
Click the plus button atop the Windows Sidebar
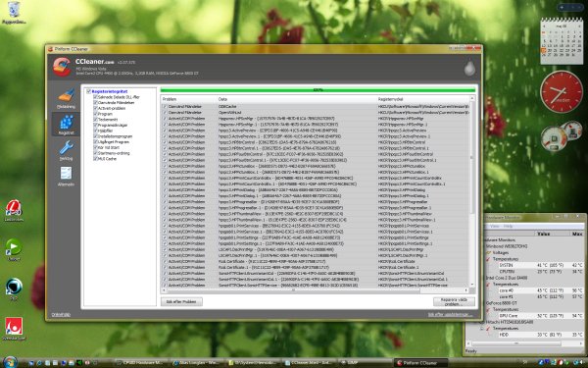click(x=562, y=7)
